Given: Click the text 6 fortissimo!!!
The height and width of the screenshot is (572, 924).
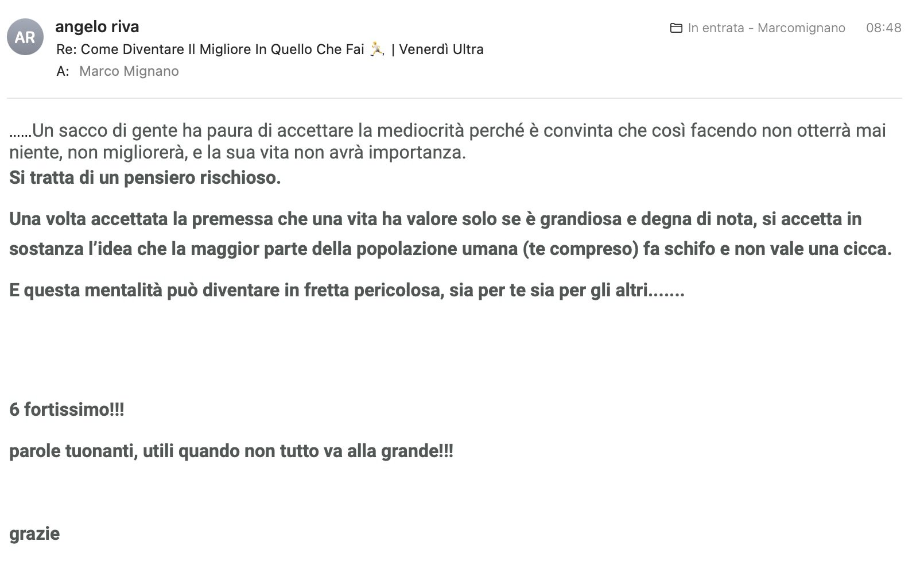Looking at the screenshot, I should tap(67, 410).
